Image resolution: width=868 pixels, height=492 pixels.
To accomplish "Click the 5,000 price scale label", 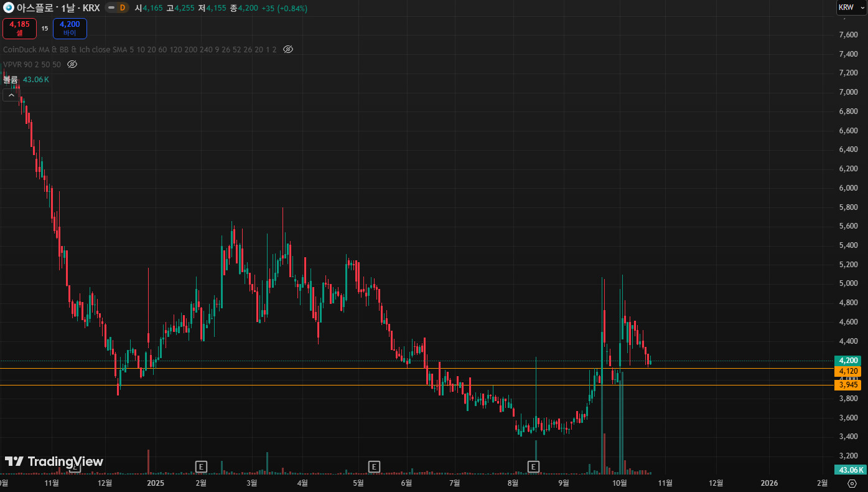I will 849,283.
